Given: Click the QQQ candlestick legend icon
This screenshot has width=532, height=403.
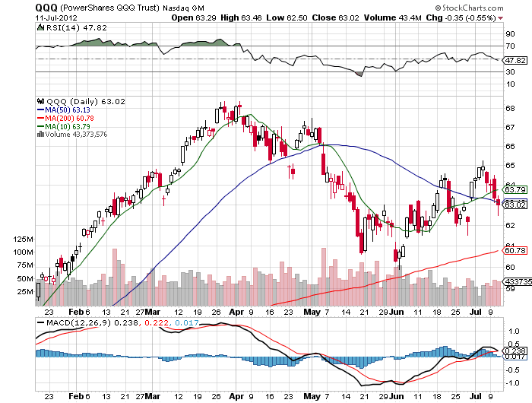Looking at the screenshot, I should 41,101.
